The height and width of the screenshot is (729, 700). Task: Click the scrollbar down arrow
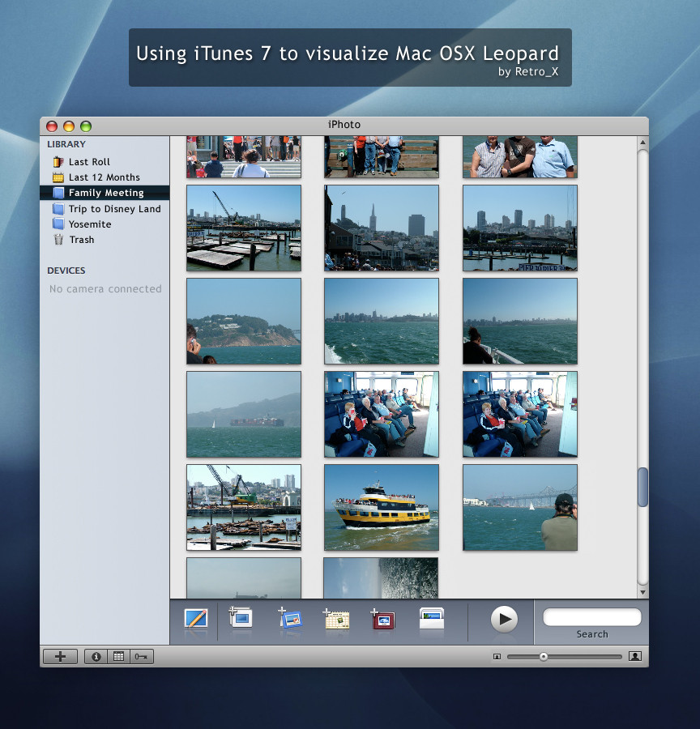click(x=642, y=592)
